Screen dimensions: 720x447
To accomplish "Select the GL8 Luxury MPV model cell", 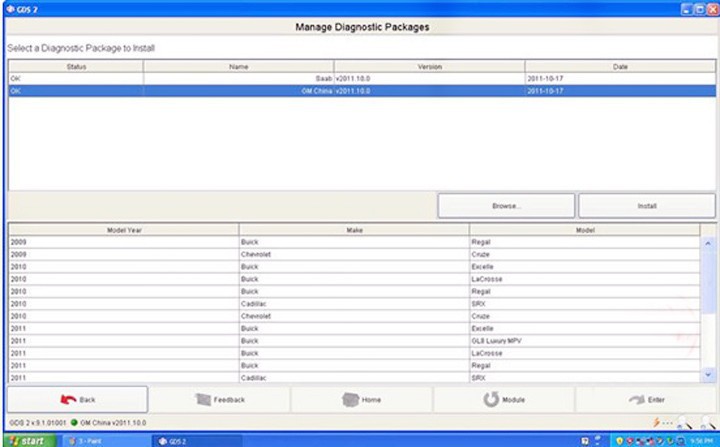I will click(585, 341).
